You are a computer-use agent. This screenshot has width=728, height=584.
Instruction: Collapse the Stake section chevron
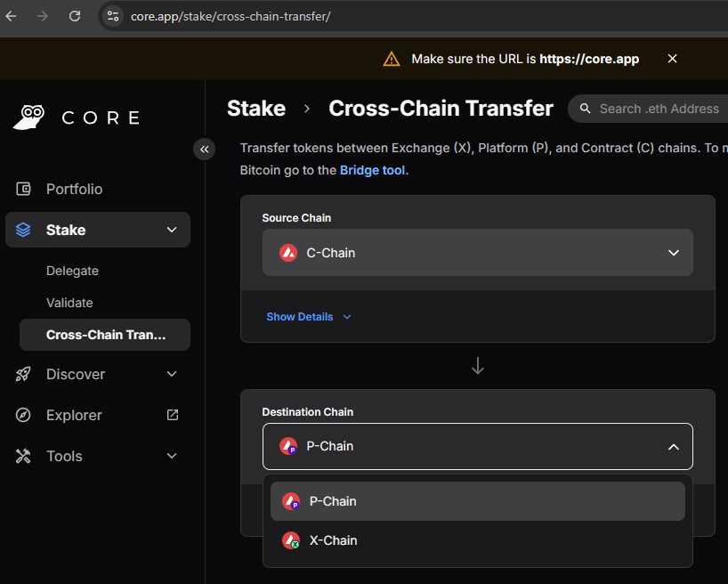click(171, 230)
